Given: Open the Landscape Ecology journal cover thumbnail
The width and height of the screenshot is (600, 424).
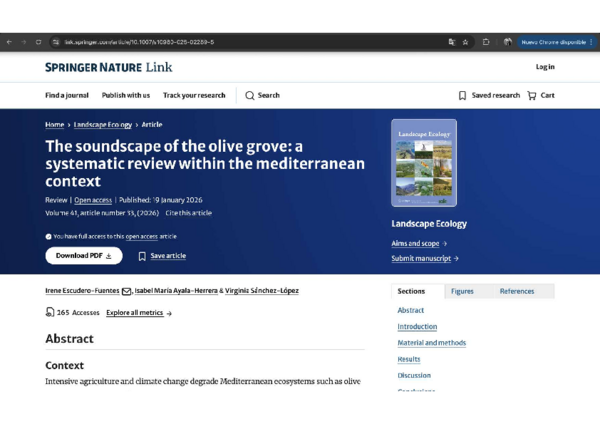Looking at the screenshot, I should click(424, 163).
